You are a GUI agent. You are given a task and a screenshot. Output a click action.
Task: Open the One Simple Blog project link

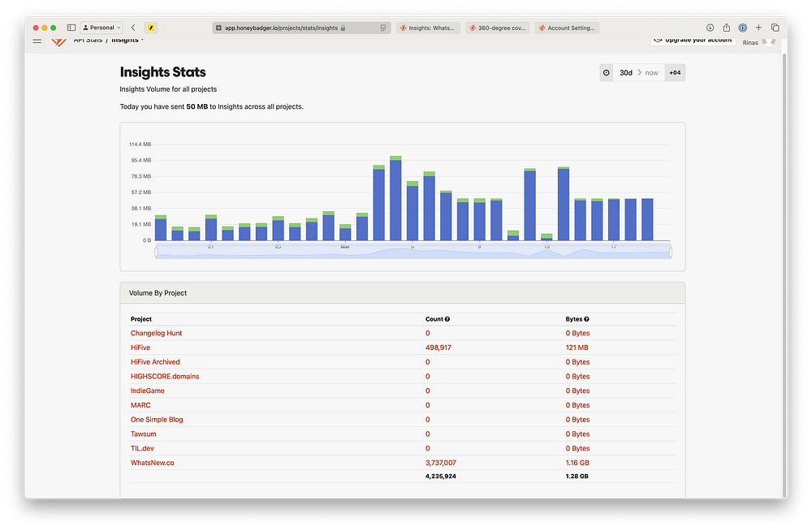[x=157, y=420]
